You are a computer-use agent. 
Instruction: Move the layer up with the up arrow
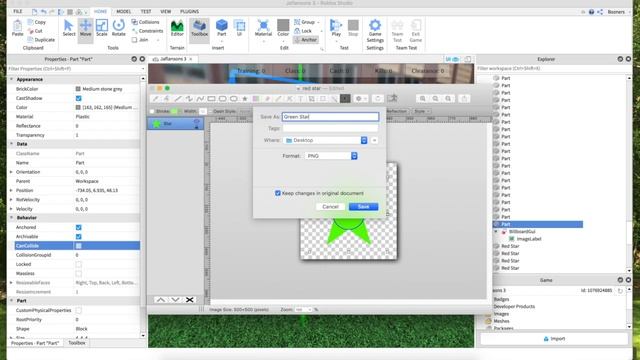pos(161,300)
